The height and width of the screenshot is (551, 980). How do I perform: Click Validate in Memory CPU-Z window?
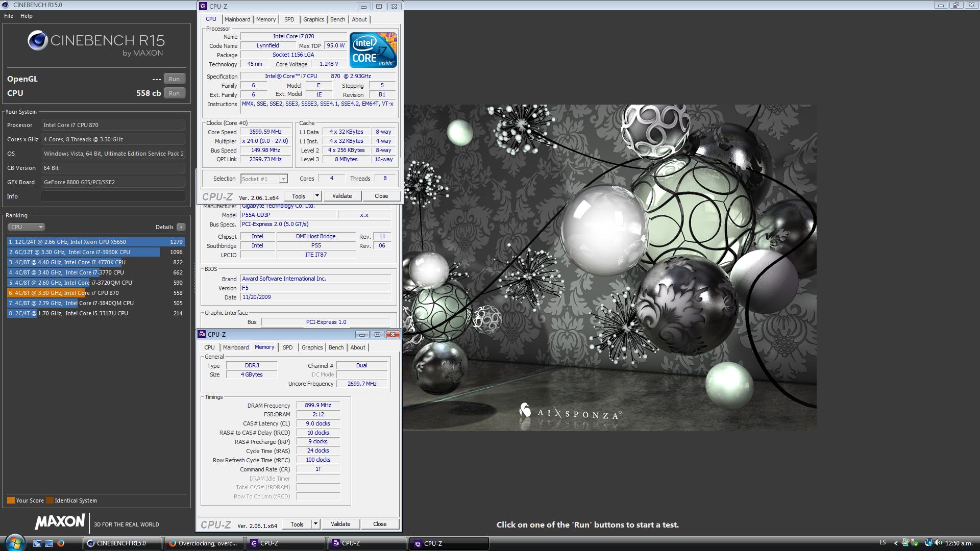click(x=340, y=524)
